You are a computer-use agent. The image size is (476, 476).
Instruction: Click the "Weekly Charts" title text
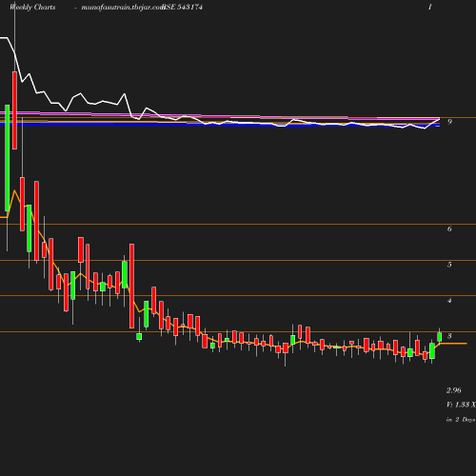coord(32,7)
